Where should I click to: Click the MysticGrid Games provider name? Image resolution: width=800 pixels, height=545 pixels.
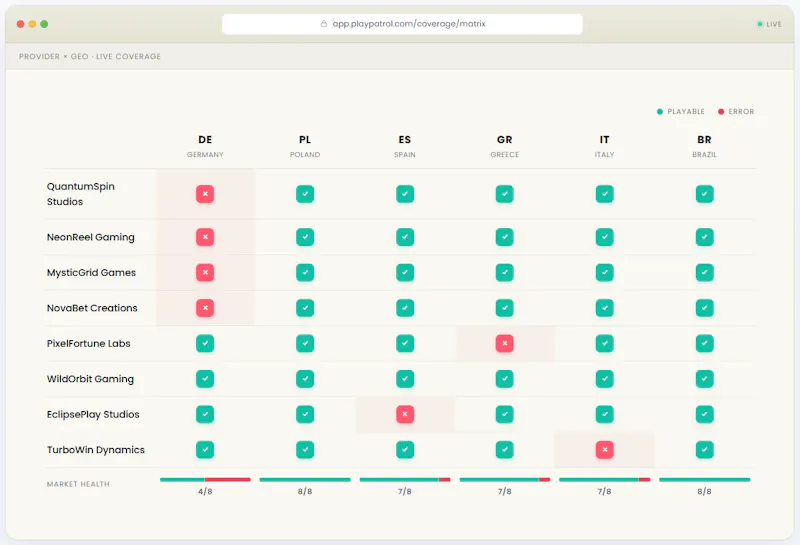[x=91, y=272]
